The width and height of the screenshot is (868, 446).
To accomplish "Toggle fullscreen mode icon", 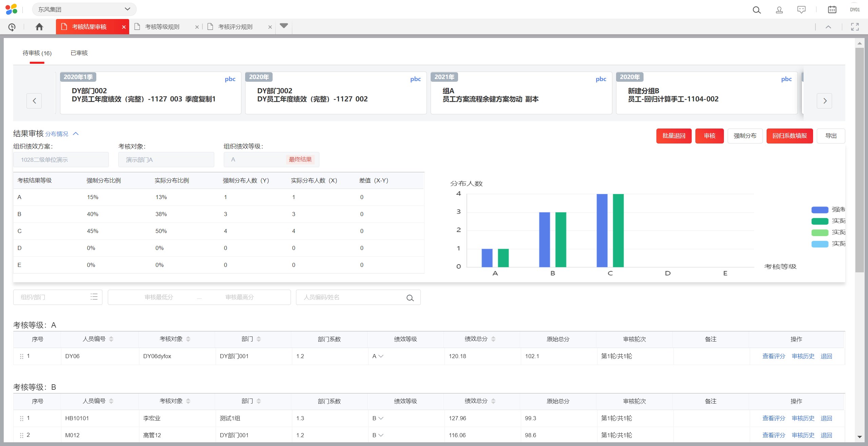I will click(855, 27).
